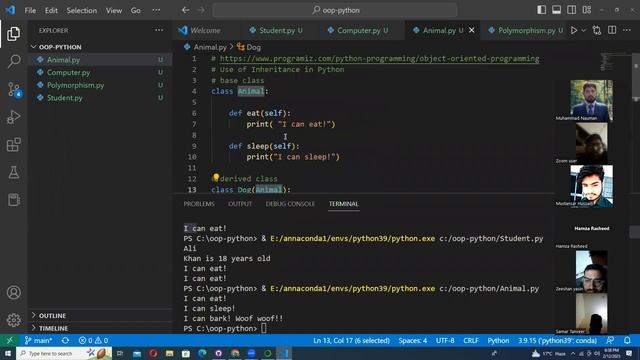Close the Animal.py editor tab
Image resolution: width=640 pixels, height=360 pixels.
(471, 30)
